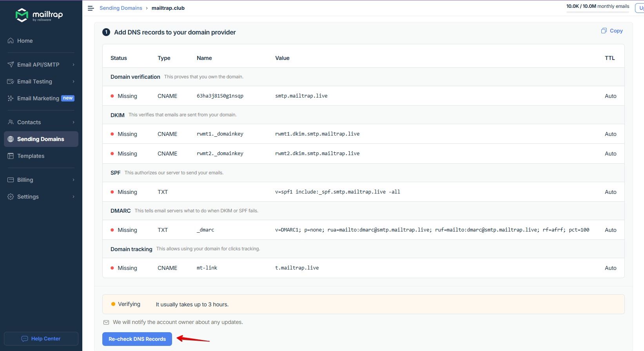Image resolution: width=644 pixels, height=351 pixels.
Task: Open Email Marketing section
Action: pos(38,98)
